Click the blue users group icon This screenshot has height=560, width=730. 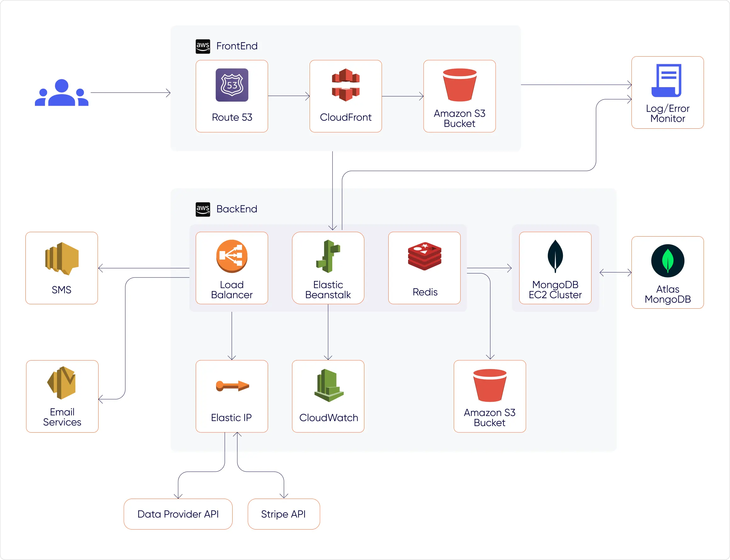click(62, 93)
